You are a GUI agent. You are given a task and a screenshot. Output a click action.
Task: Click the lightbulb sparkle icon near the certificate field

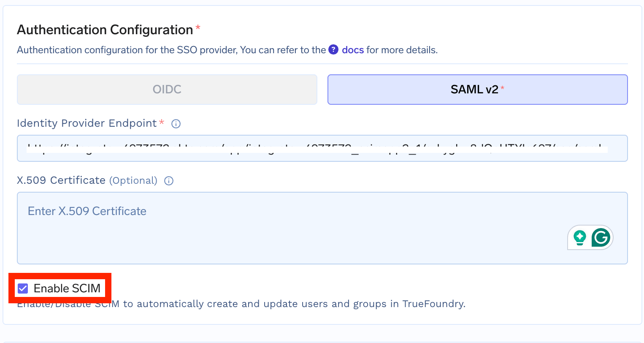(579, 237)
